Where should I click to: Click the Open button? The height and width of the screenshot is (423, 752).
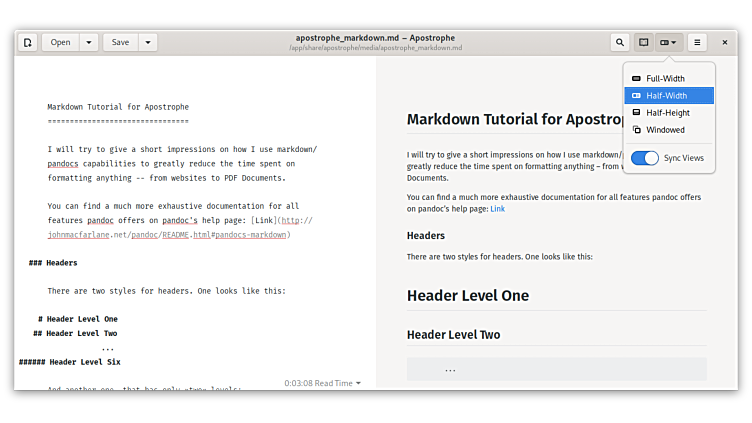point(61,42)
